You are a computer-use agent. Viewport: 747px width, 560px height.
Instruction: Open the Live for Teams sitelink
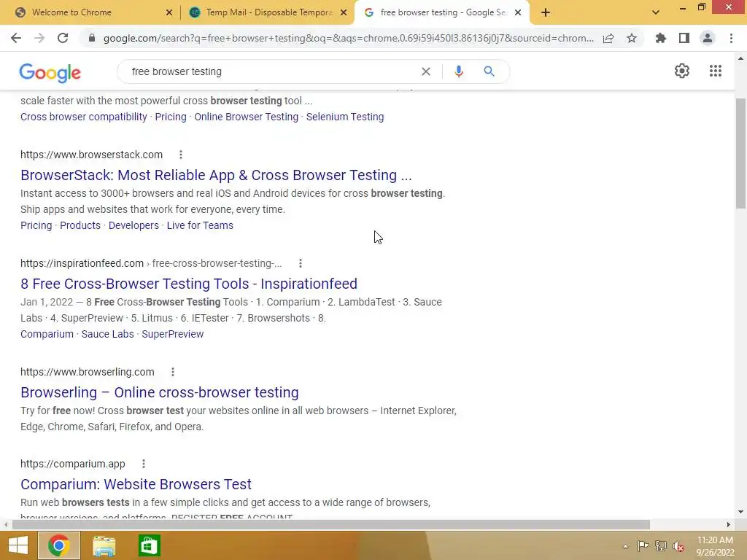pyautogui.click(x=200, y=225)
